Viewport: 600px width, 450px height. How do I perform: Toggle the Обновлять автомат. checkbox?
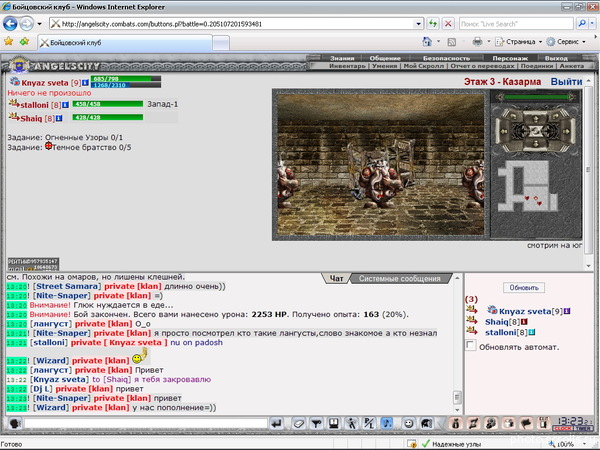tap(470, 346)
